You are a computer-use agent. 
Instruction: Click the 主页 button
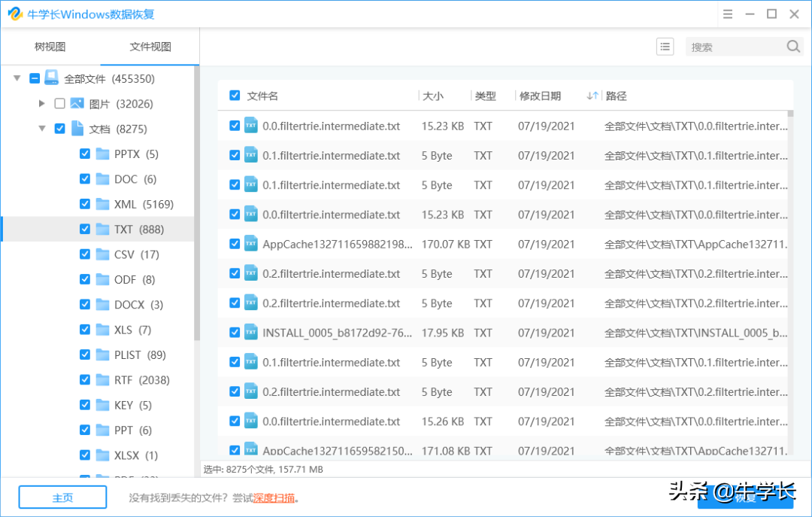click(x=62, y=497)
